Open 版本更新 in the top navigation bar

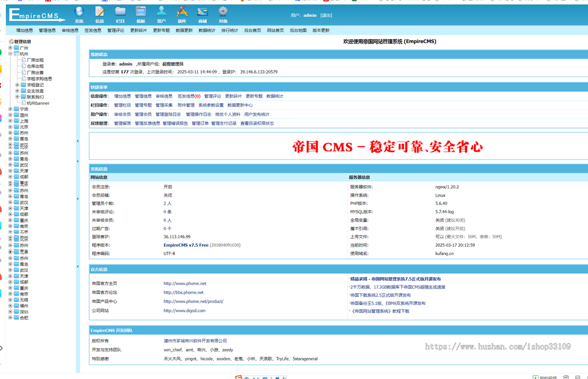[321, 30]
